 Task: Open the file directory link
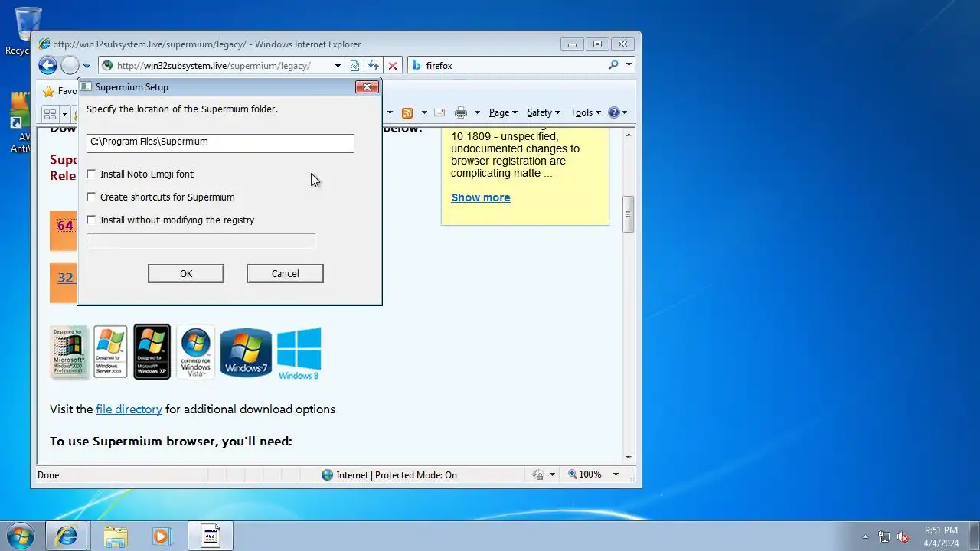point(129,409)
